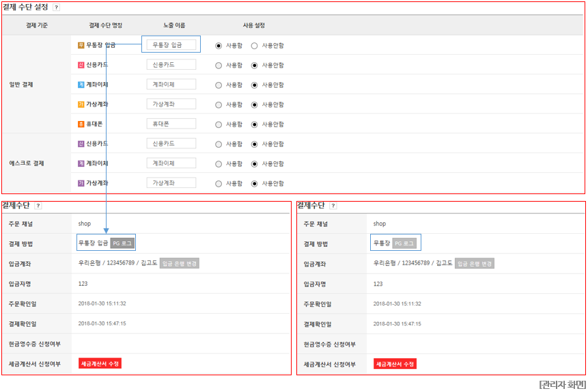This screenshot has height=391, width=588.
Task: Click 세금계산서 수정 in right panel
Action: point(395,364)
